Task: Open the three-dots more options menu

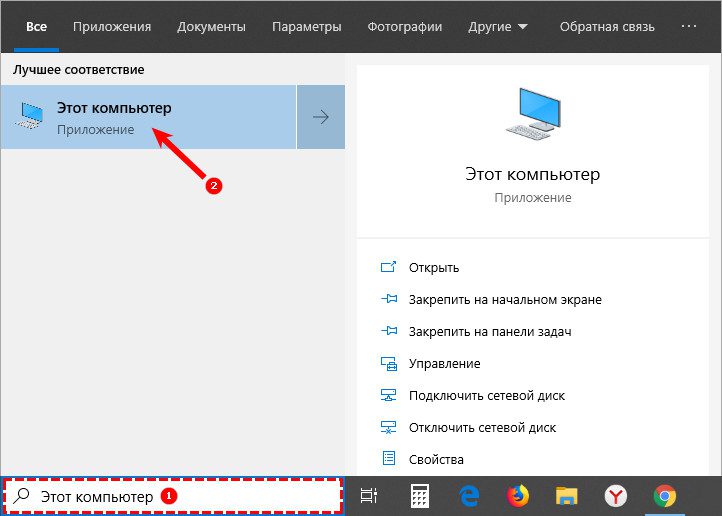Action: point(689,26)
